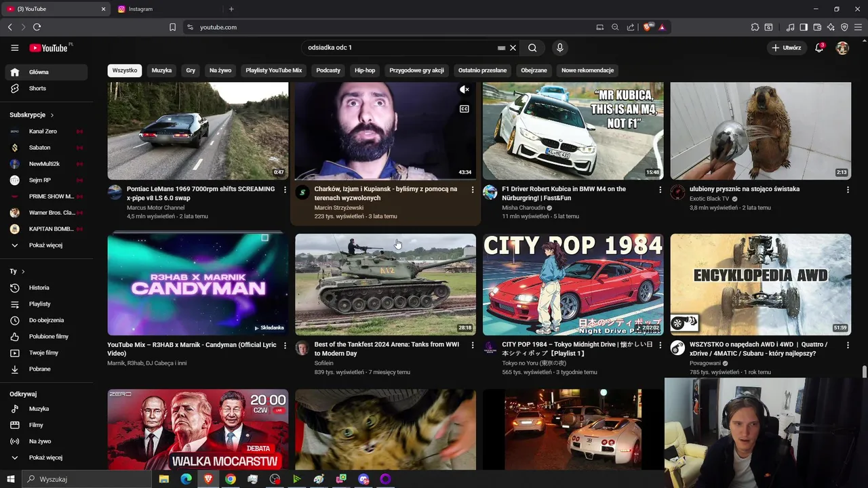Open options menu for the Robert Kubica video
Viewport: 868px width, 488px height.
tap(660, 190)
